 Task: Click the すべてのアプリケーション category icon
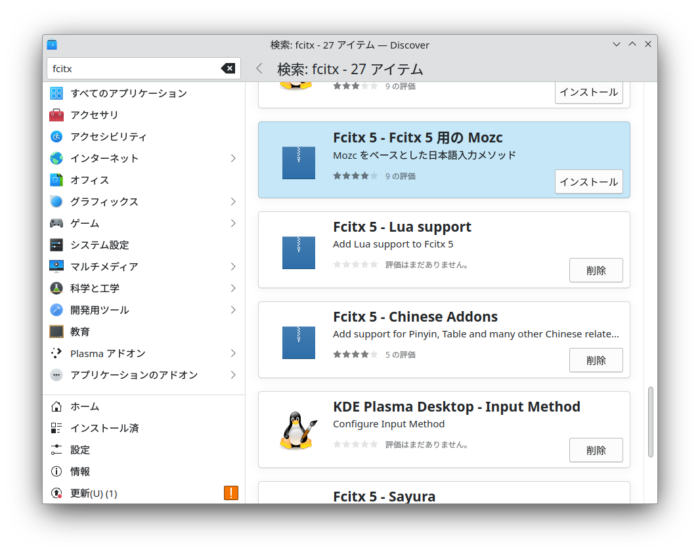[56, 93]
